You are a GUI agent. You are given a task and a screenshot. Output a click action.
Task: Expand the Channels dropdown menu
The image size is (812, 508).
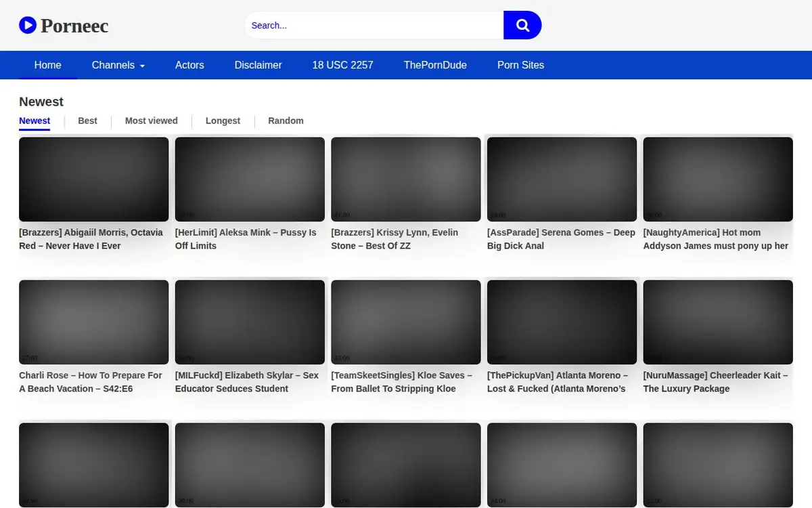[118, 65]
